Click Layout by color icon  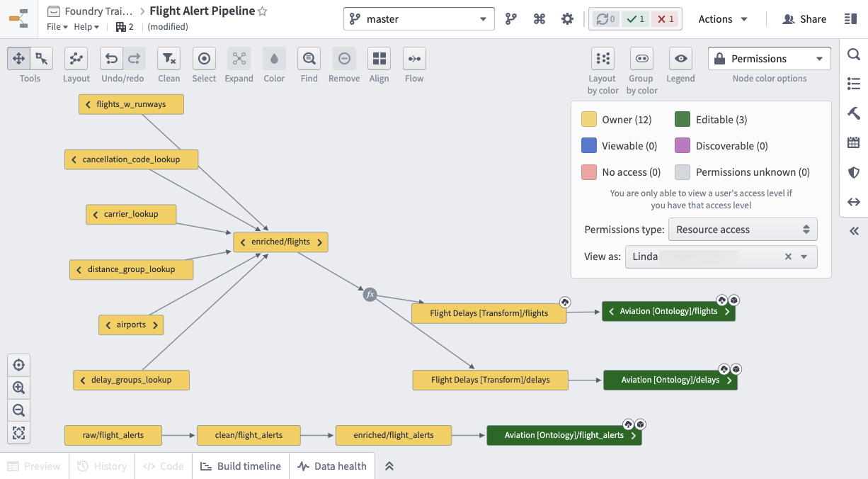[x=603, y=59]
